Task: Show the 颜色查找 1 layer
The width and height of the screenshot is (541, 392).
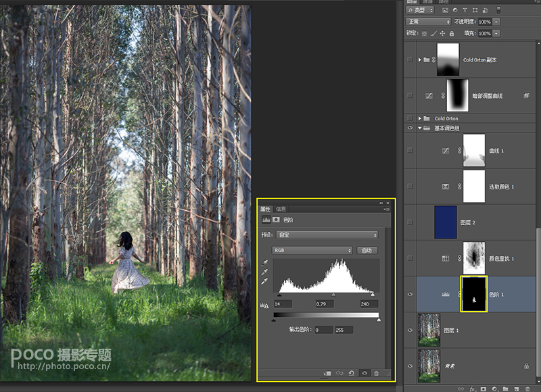Action: point(410,258)
